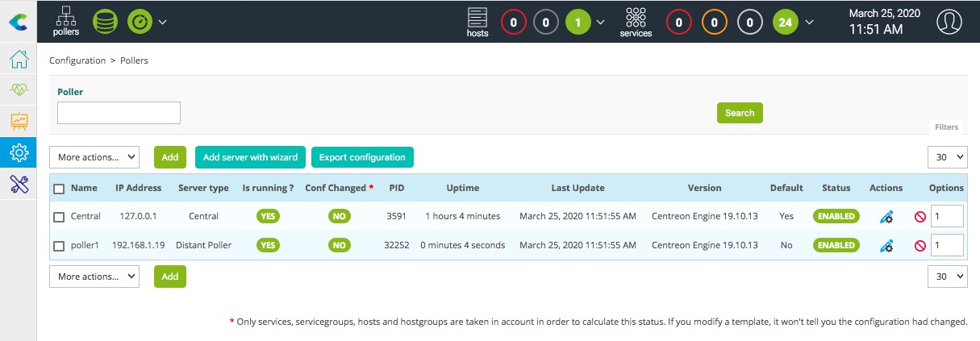Click the Centreon logo icon
Image resolution: width=980 pixels, height=341 pixels.
[18, 22]
